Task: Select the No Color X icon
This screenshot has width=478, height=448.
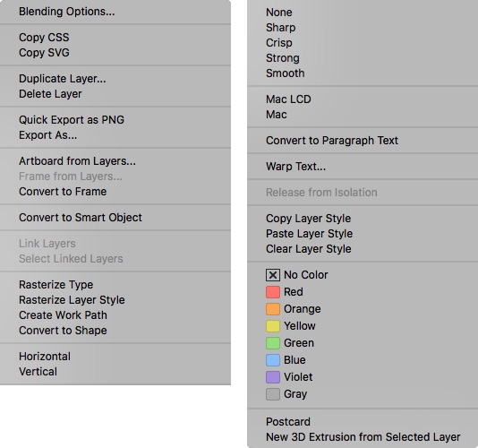Action: pos(273,275)
